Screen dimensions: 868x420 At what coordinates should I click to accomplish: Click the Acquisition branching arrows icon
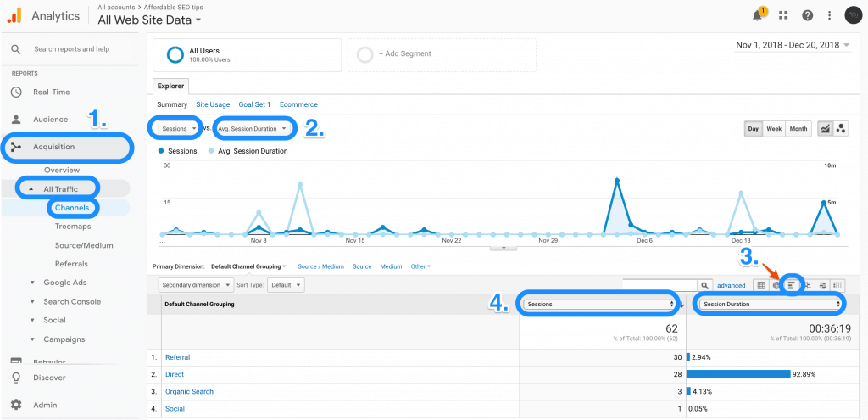click(x=16, y=147)
